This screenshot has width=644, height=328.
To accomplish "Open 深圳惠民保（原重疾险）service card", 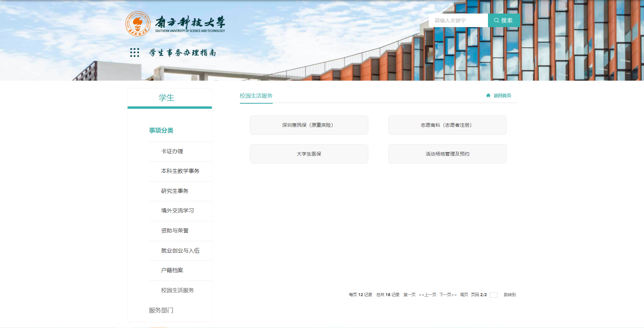I will [x=309, y=125].
